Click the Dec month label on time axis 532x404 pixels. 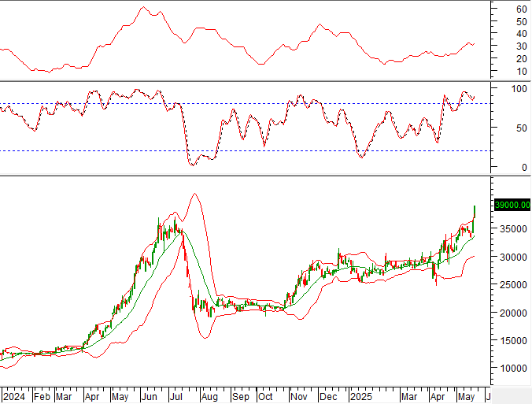click(x=328, y=397)
